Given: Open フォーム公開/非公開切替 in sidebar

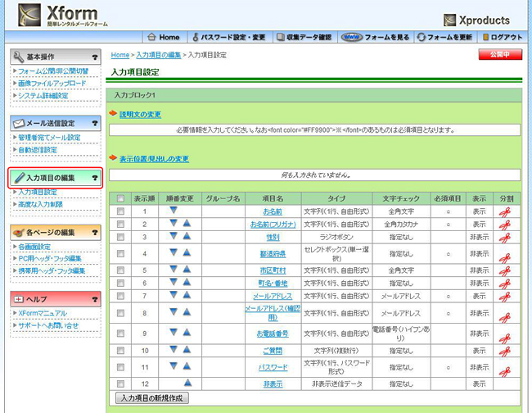Looking at the screenshot, I should coord(53,71).
